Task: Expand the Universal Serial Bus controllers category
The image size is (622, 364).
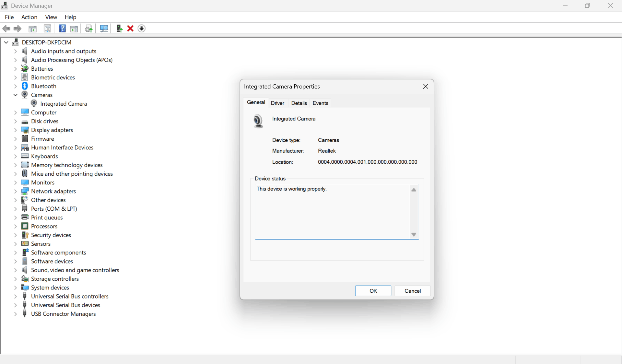Action: [x=15, y=296]
